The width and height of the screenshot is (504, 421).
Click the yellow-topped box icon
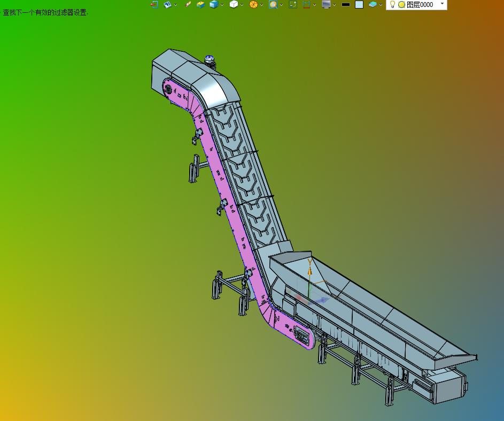click(200, 4)
